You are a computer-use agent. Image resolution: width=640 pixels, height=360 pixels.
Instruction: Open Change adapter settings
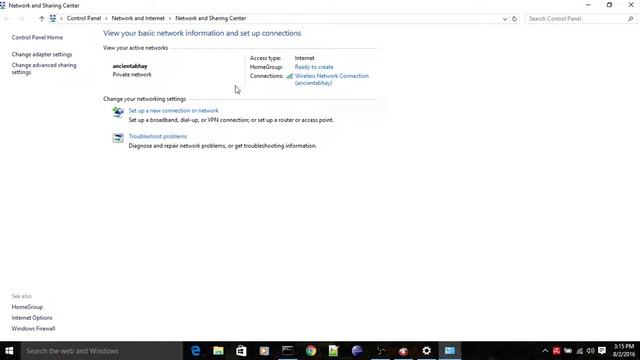[42, 54]
